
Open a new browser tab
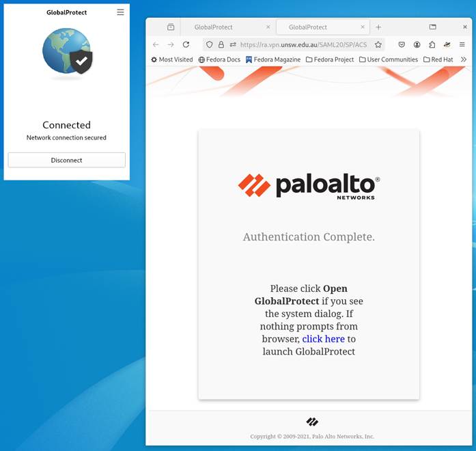click(x=378, y=27)
